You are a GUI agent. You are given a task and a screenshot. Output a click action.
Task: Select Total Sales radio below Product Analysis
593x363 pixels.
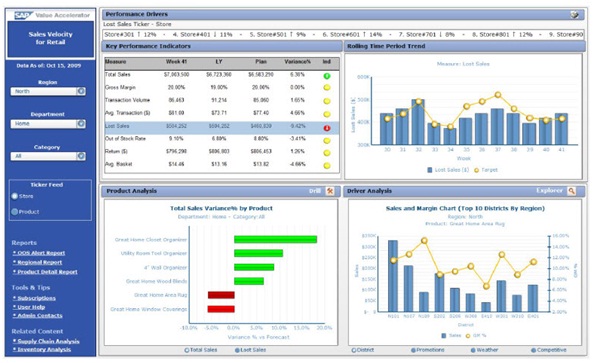(186, 350)
